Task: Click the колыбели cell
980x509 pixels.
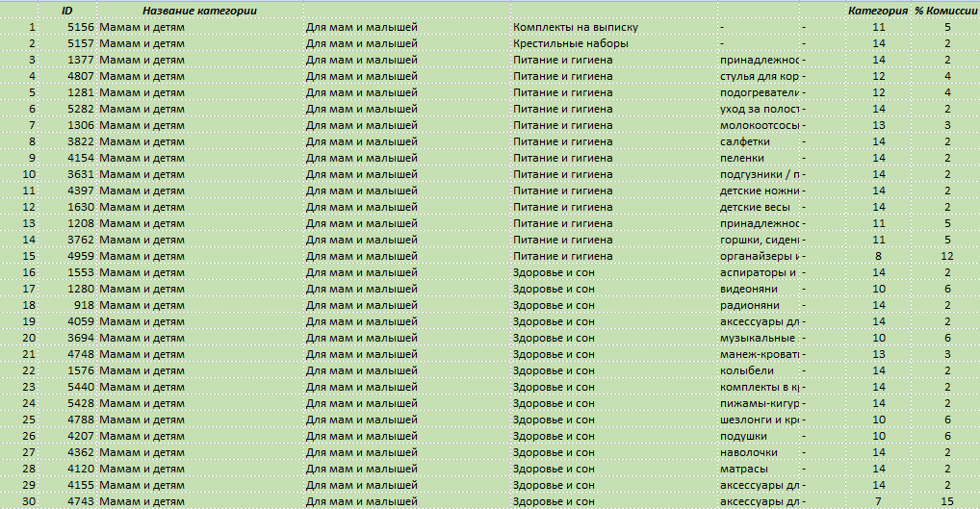Action: (759, 370)
